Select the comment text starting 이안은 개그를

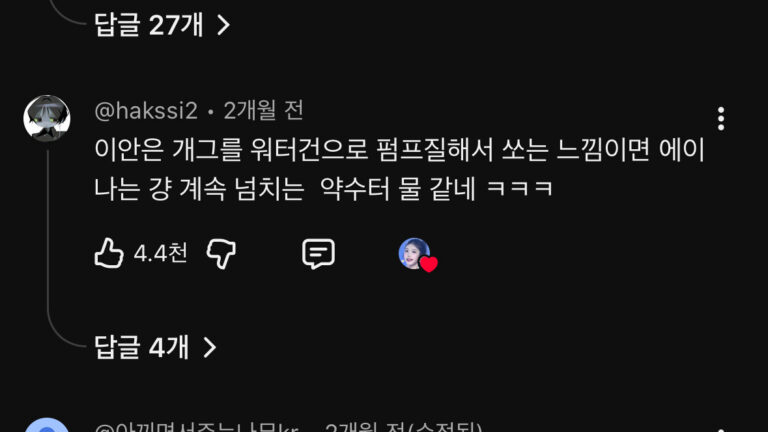coord(399,169)
